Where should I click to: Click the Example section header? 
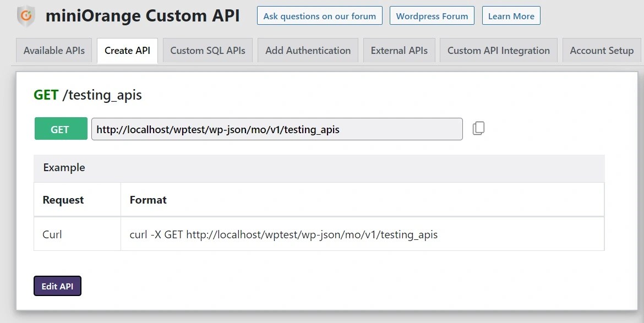pyautogui.click(x=64, y=167)
